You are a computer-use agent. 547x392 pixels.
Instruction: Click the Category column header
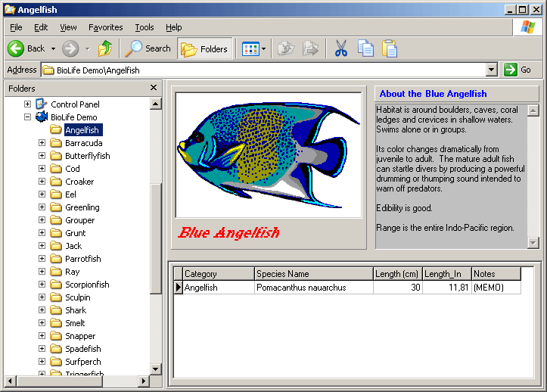pyautogui.click(x=219, y=274)
